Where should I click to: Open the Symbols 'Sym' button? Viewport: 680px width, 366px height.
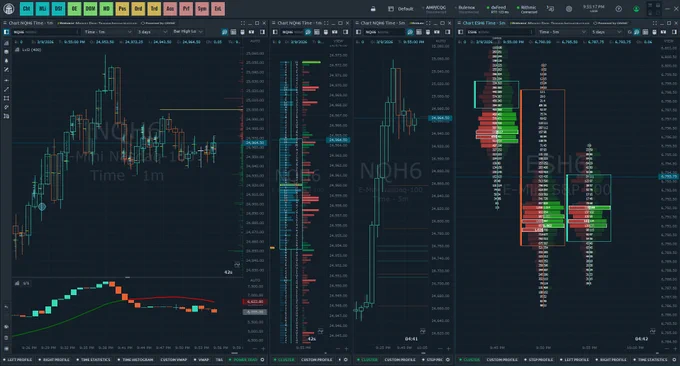coord(202,8)
